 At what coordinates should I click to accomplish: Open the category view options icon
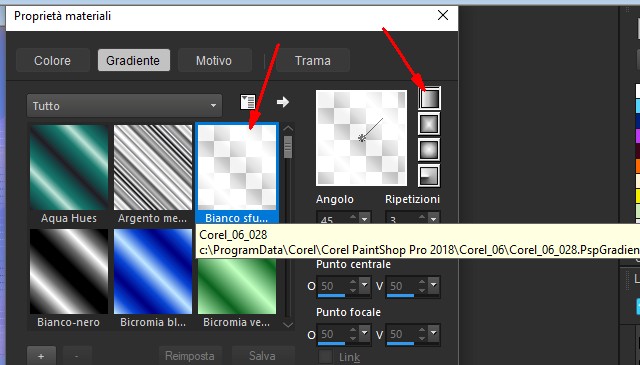(x=248, y=102)
